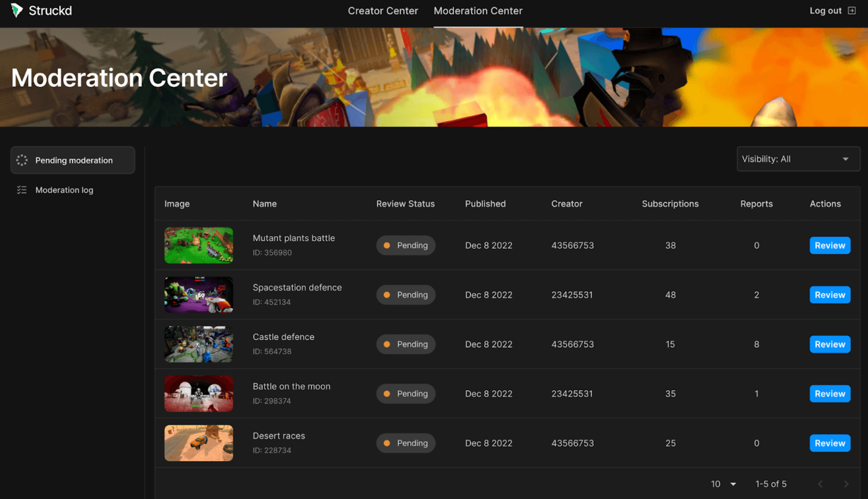
Task: Click the Moderation log list icon
Action: [22, 190]
